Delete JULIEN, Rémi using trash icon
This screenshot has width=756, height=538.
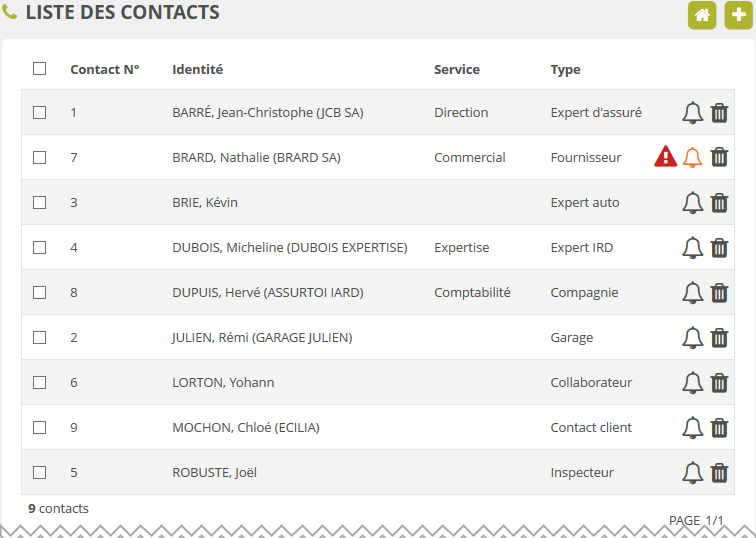(x=719, y=338)
